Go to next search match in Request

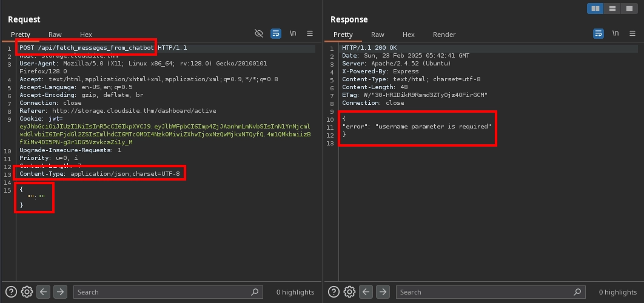point(59,291)
